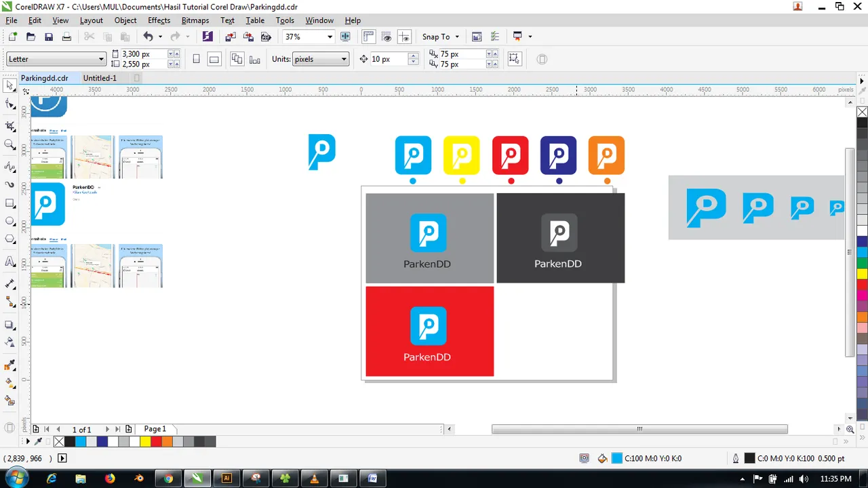Click the Publish to PDF icon

pos(266,37)
